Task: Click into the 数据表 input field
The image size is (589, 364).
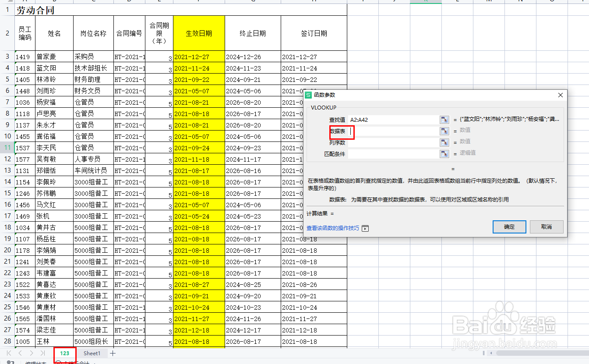Action: coord(394,131)
